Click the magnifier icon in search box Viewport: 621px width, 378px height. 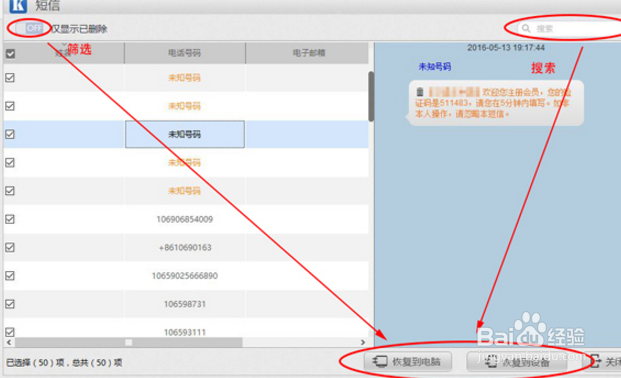pyautogui.click(x=526, y=29)
